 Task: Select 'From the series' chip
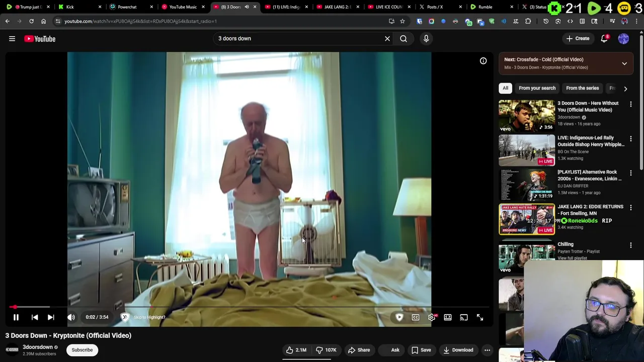click(x=582, y=88)
